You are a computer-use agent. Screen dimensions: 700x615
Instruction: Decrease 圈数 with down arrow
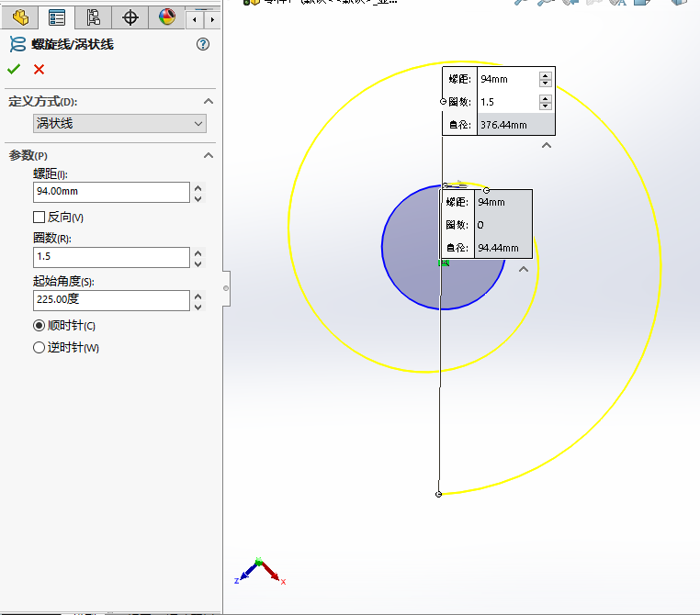click(x=198, y=263)
